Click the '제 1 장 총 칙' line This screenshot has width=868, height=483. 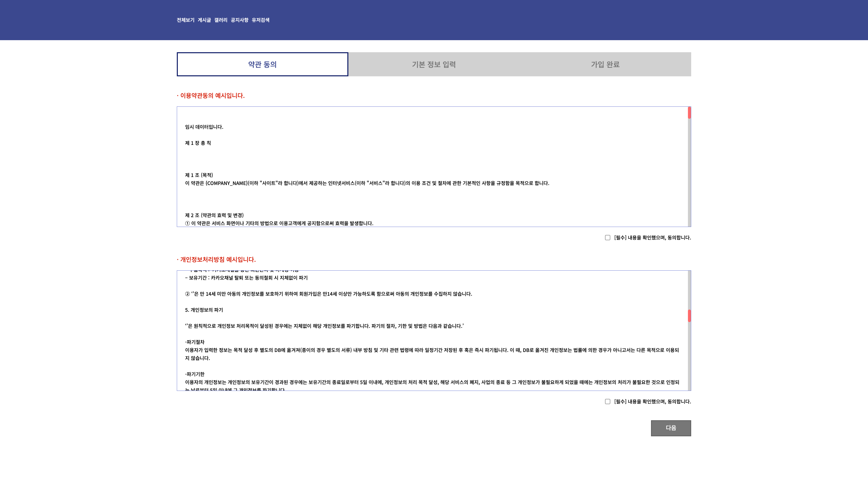click(198, 143)
